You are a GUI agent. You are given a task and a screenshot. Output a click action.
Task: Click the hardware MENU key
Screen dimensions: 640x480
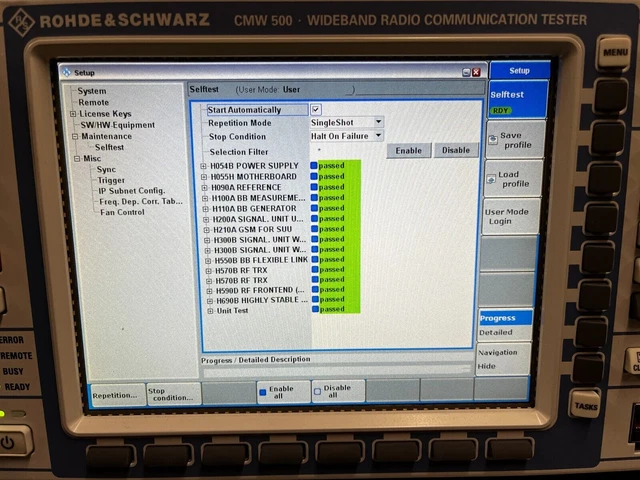point(613,53)
